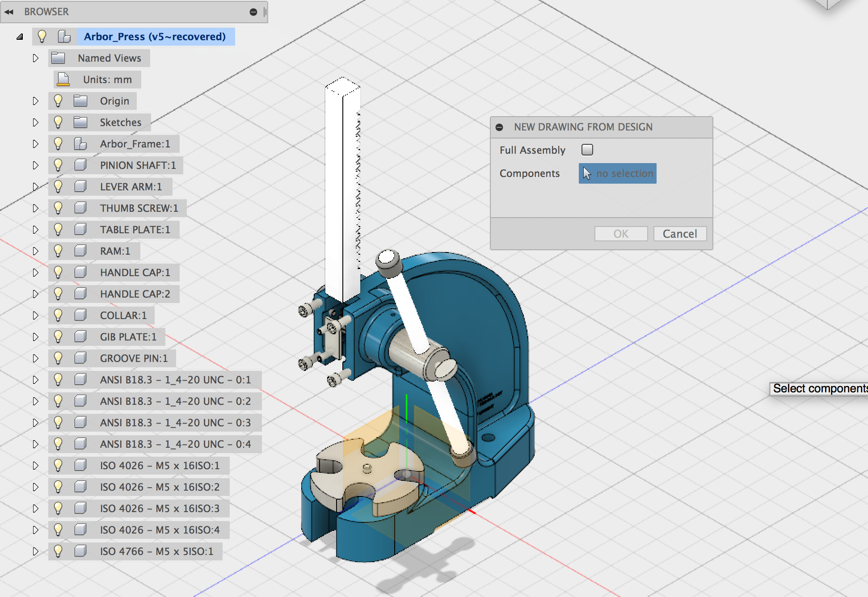Click the TABLE PLATE:1 component icon
The image size is (868, 597).
[x=80, y=229]
